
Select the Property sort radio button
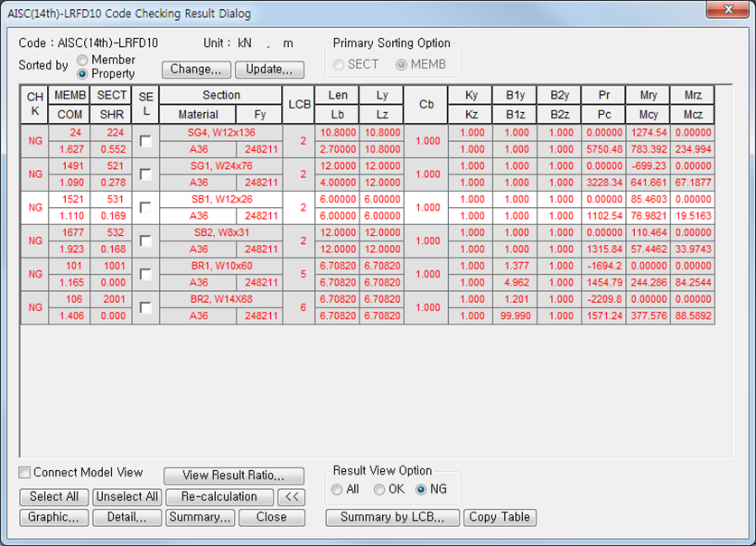coord(83,74)
